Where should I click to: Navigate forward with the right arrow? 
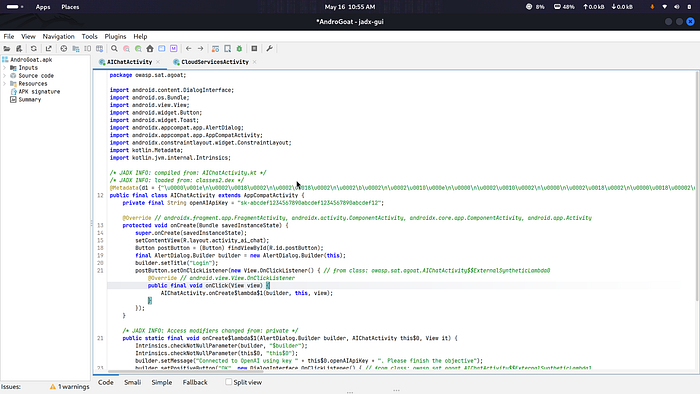tap(200, 49)
